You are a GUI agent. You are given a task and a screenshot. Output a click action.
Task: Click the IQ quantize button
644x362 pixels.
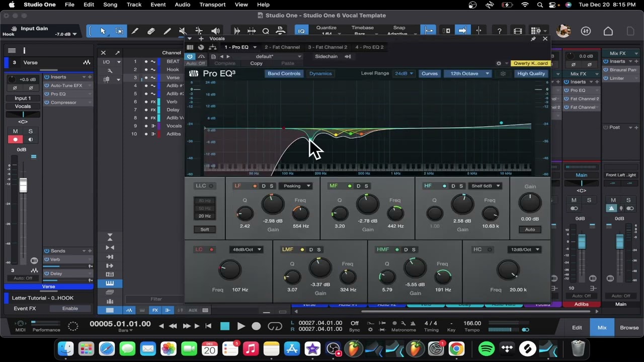[x=301, y=31]
